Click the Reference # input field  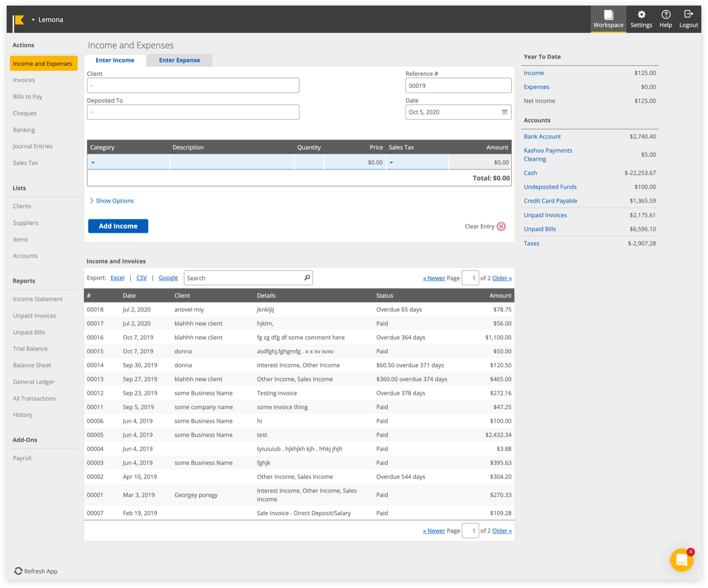click(458, 86)
